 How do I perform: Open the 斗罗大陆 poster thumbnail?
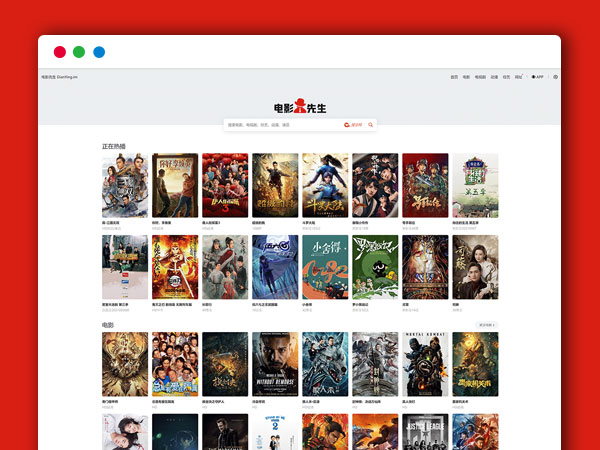point(325,185)
